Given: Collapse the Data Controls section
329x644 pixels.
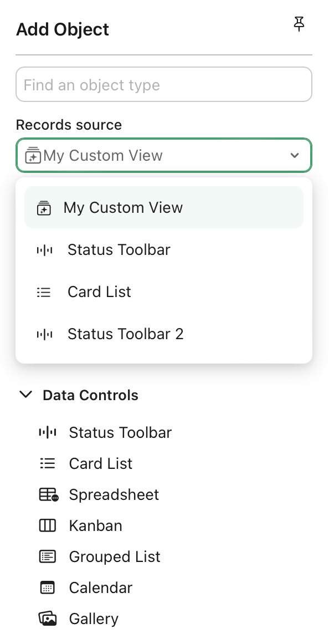Looking at the screenshot, I should point(25,395).
